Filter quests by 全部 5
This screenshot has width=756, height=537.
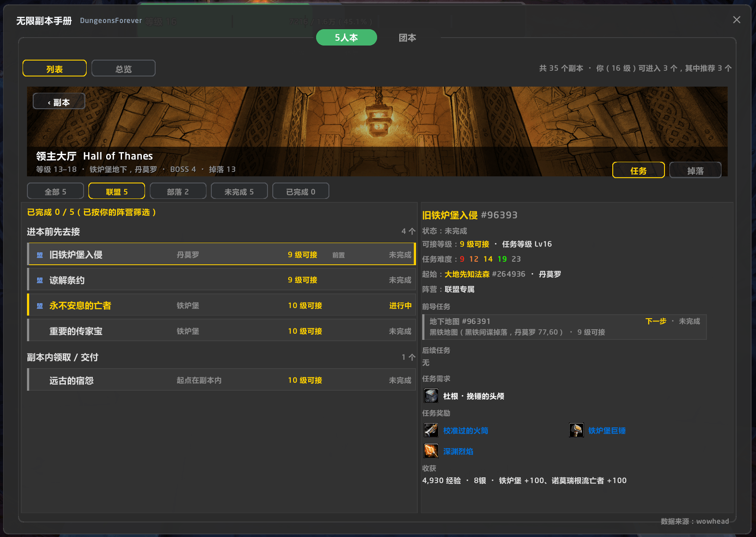(x=55, y=191)
